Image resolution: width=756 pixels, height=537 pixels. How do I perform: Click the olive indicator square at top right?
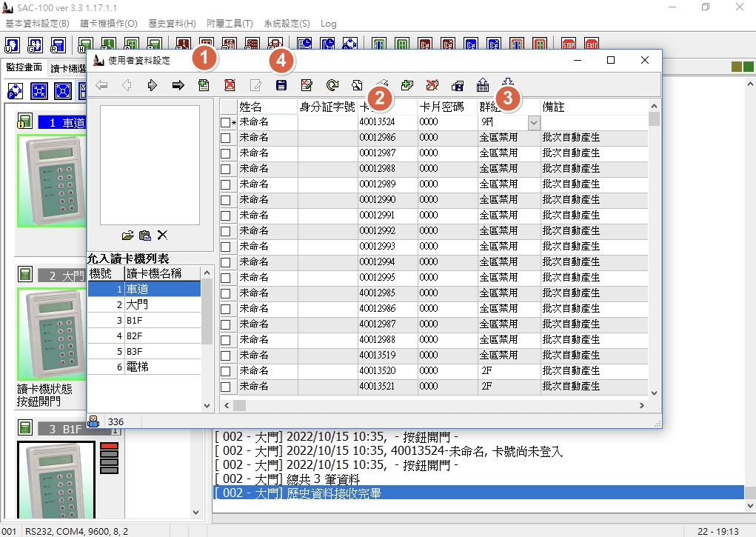(x=736, y=67)
